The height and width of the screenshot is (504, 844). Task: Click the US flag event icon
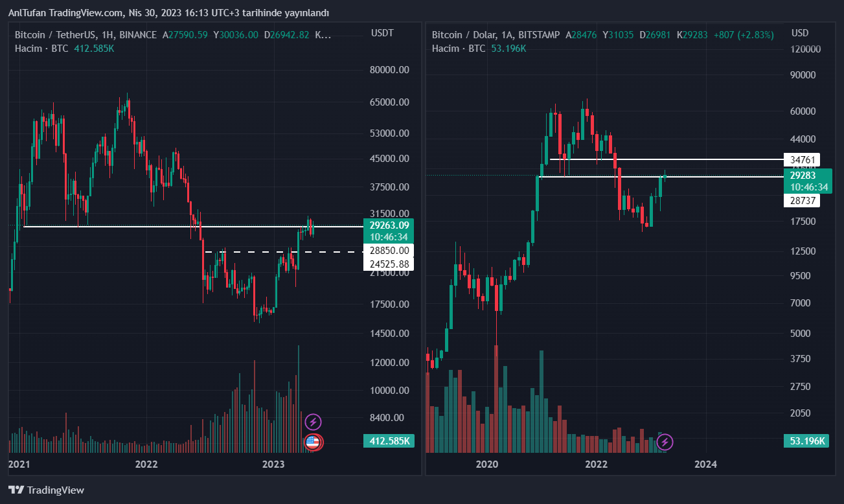click(x=314, y=442)
